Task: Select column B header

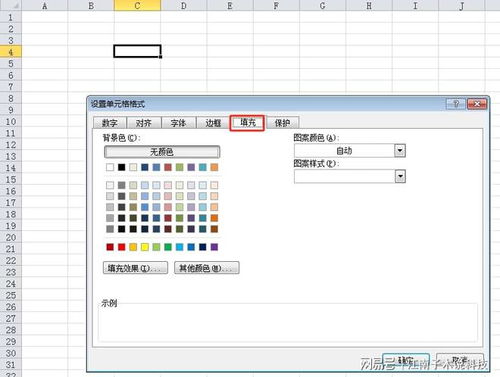Action: tap(91, 5)
